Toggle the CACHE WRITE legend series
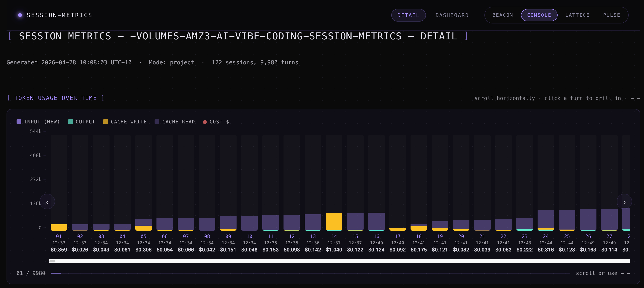644x288 pixels. 125,122
